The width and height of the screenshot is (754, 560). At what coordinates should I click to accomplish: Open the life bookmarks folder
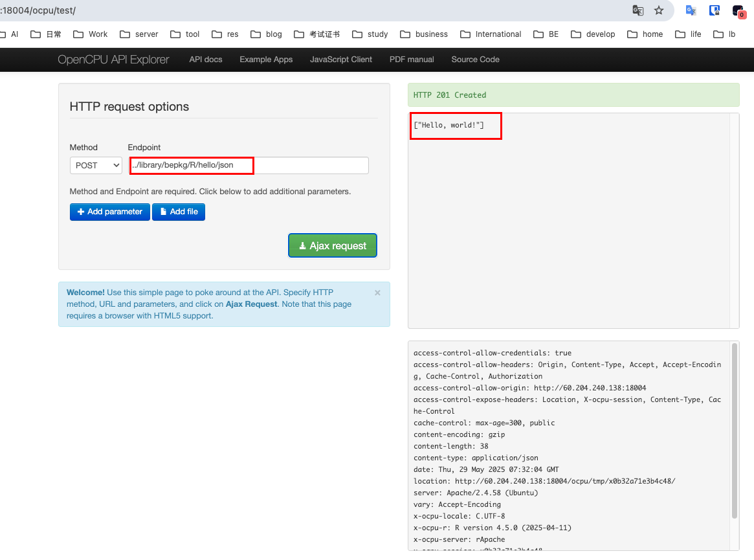point(688,34)
